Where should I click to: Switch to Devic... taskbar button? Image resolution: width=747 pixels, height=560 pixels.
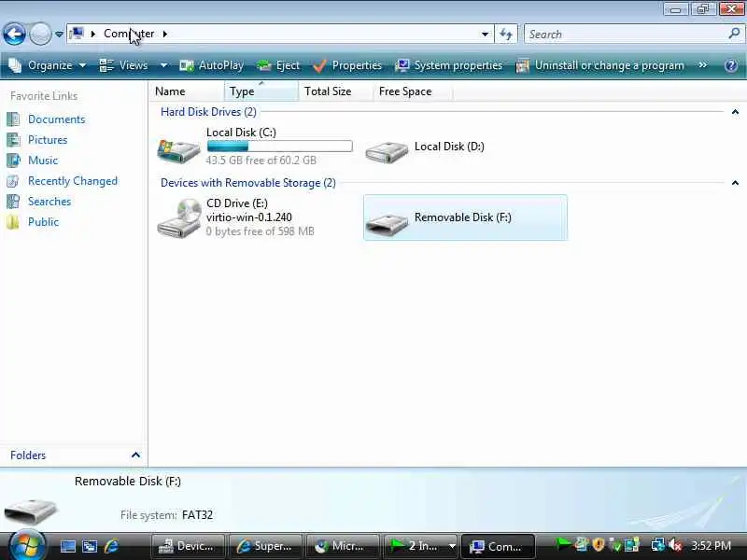coord(188,546)
